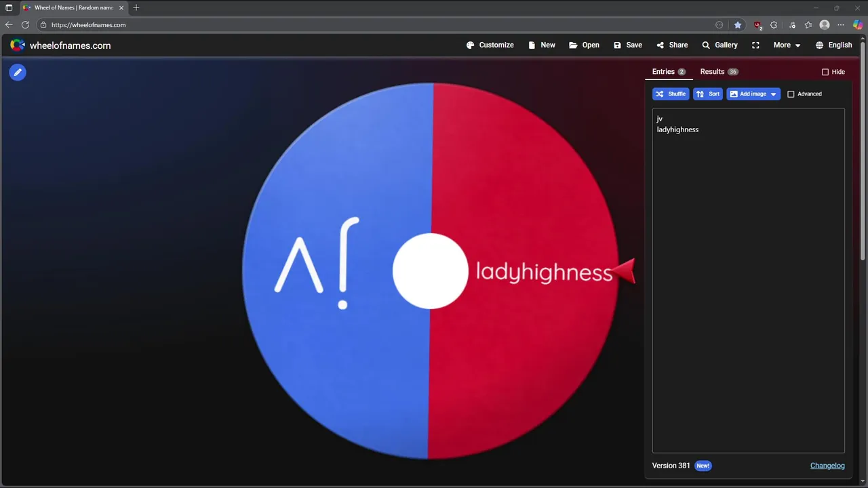The image size is (868, 488).
Task: Open the Changelog link
Action: coord(827,466)
